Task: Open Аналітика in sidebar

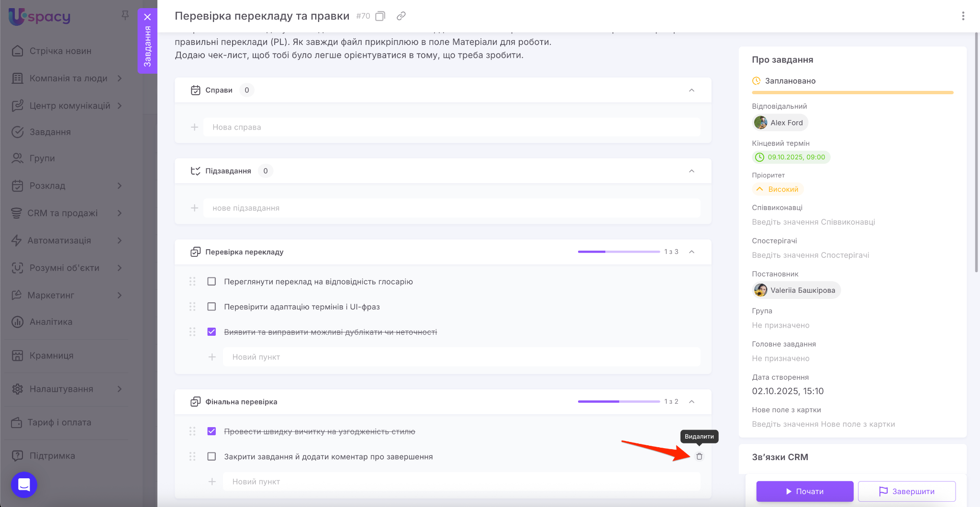Action: [x=51, y=322]
